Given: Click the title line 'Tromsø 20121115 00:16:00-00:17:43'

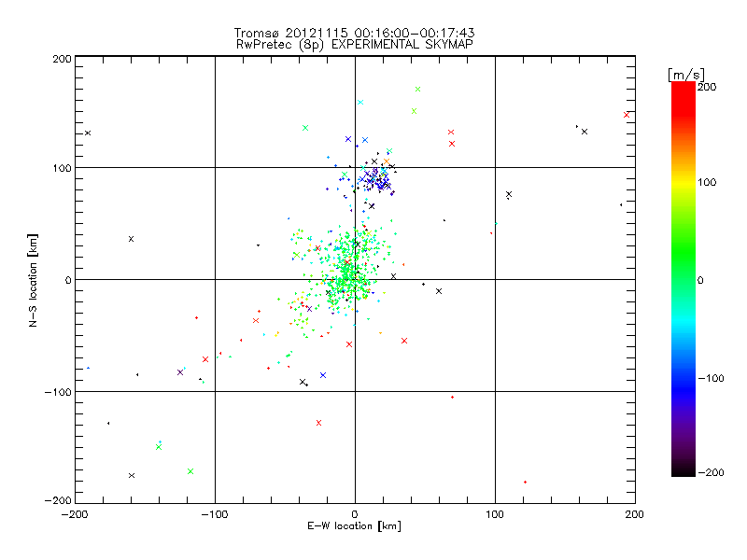Looking at the screenshot, I should pos(354,33).
